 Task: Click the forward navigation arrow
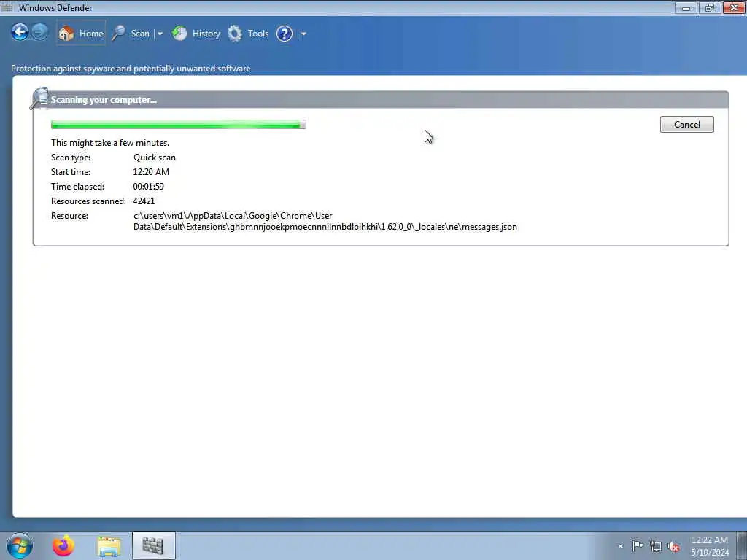pos(40,32)
